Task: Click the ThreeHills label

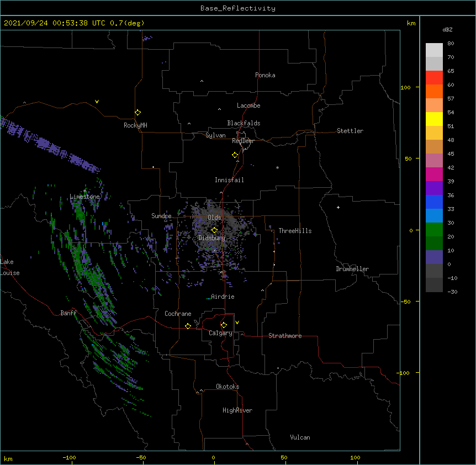Action: pos(295,231)
